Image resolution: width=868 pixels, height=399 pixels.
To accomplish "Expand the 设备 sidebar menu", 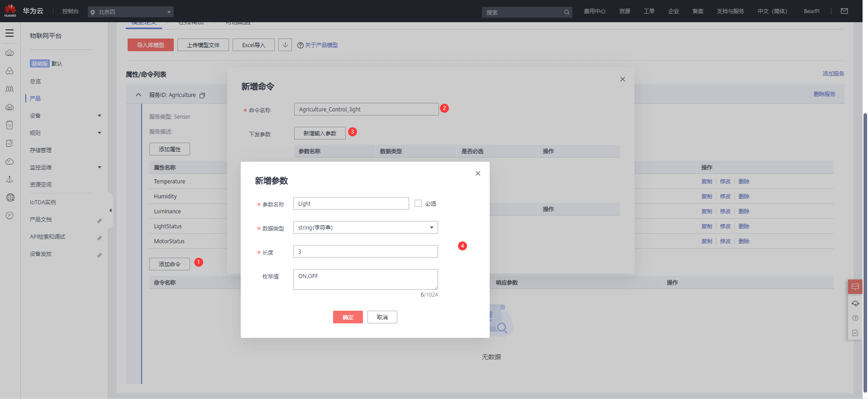I will (65, 116).
